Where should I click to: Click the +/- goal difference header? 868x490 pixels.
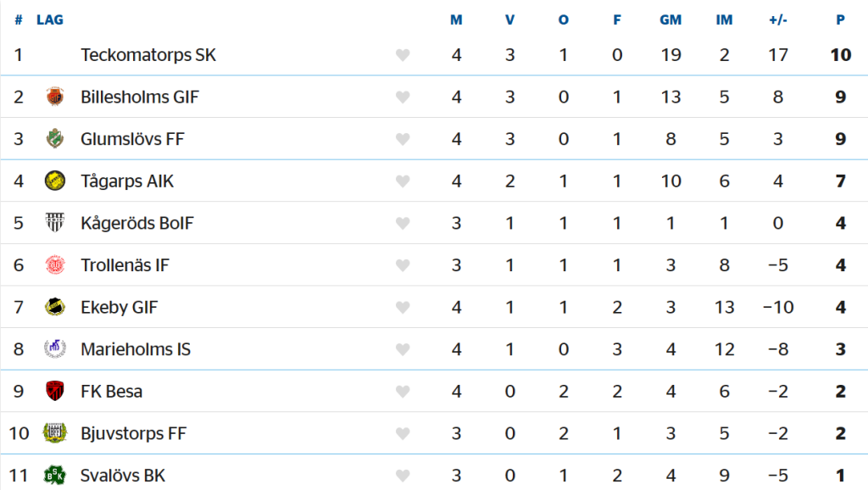coord(778,20)
